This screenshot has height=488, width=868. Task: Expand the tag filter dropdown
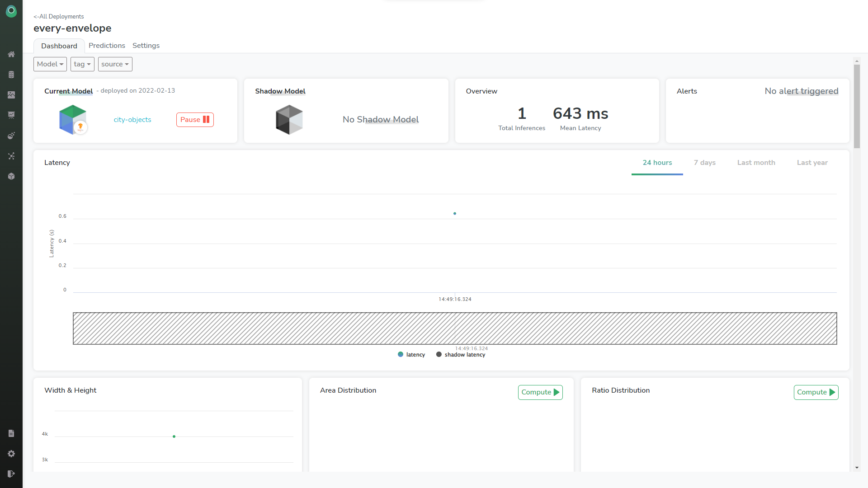point(82,64)
